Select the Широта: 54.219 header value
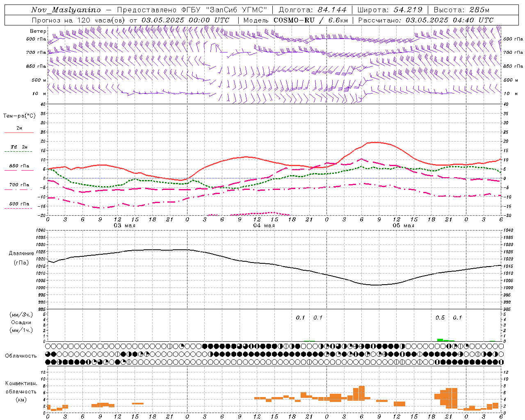The image size is (525, 420). coord(390,10)
